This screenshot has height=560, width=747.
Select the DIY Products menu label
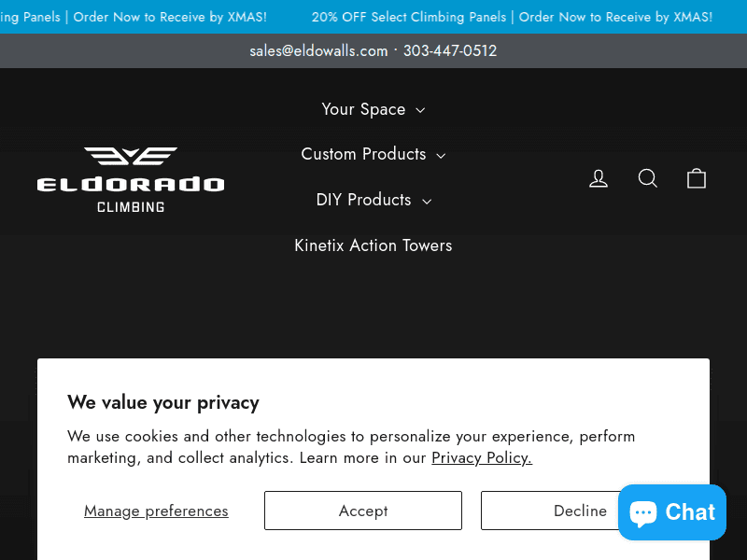point(363,200)
